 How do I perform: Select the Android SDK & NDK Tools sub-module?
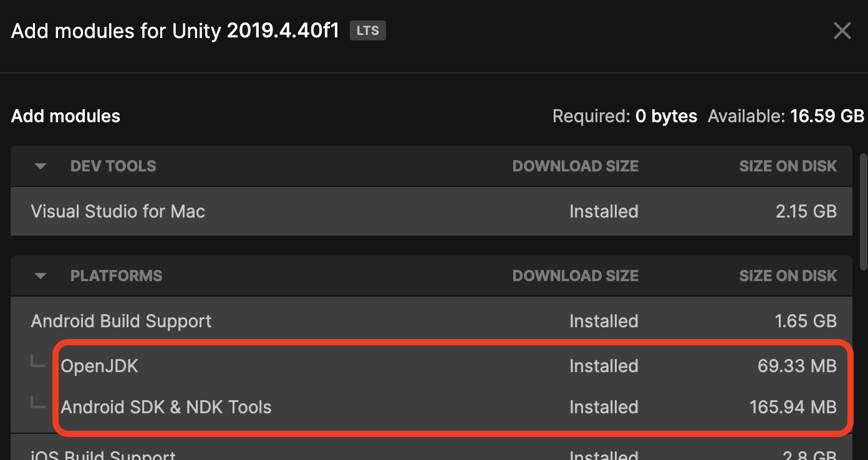tap(166, 407)
